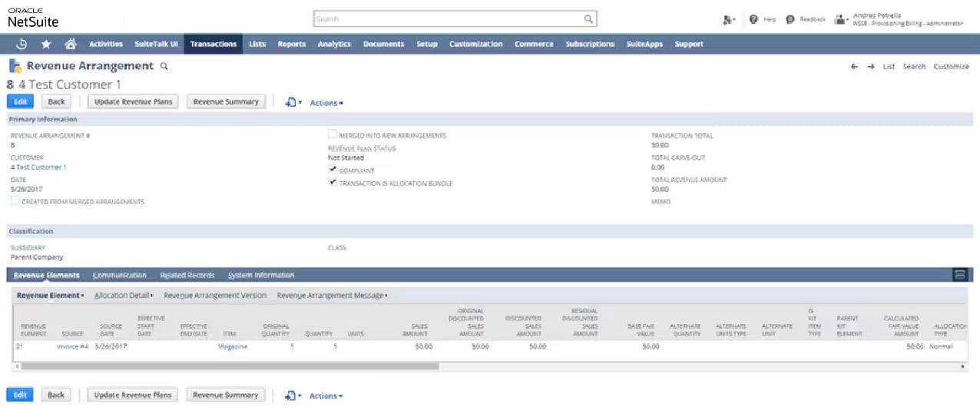Screen dimensions: 980x420
Task: Focus the global Search input field
Action: [449, 19]
